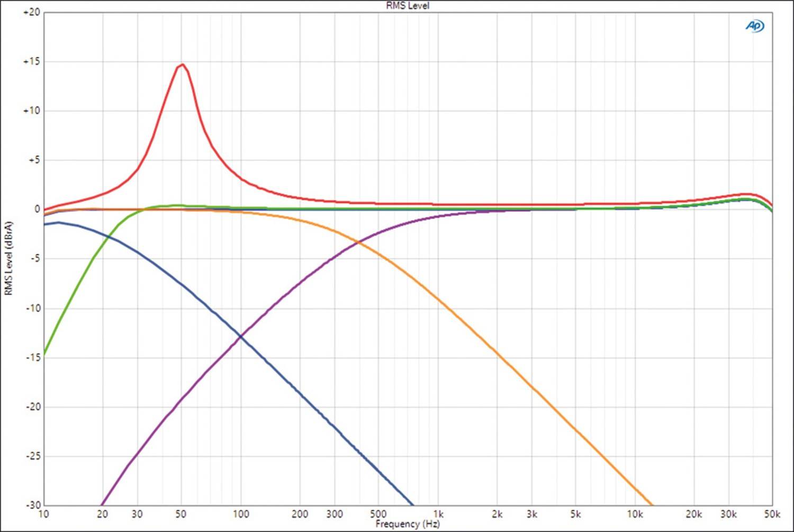Image resolution: width=794 pixels, height=532 pixels.
Task: Click the 100 tick label on the frequency axis
Action: coord(241,515)
